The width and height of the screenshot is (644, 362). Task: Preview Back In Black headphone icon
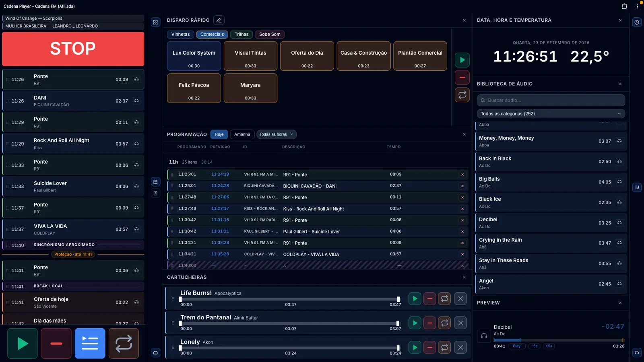(x=619, y=162)
